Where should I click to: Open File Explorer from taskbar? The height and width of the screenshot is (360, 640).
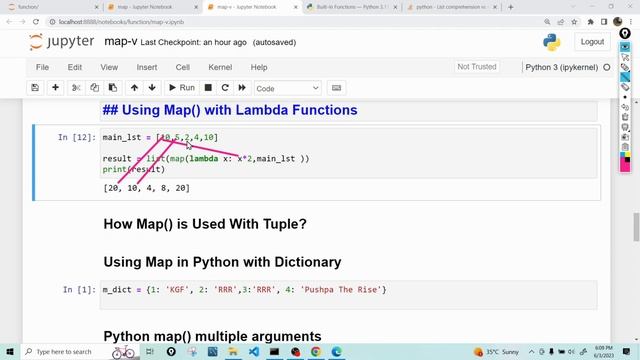(233, 352)
